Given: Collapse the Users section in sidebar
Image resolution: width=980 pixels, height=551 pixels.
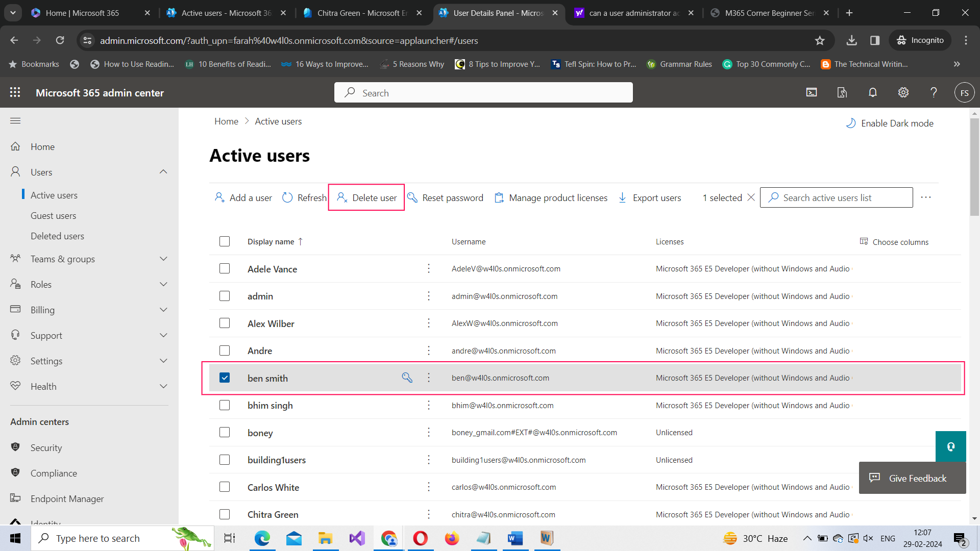Looking at the screenshot, I should tap(163, 171).
